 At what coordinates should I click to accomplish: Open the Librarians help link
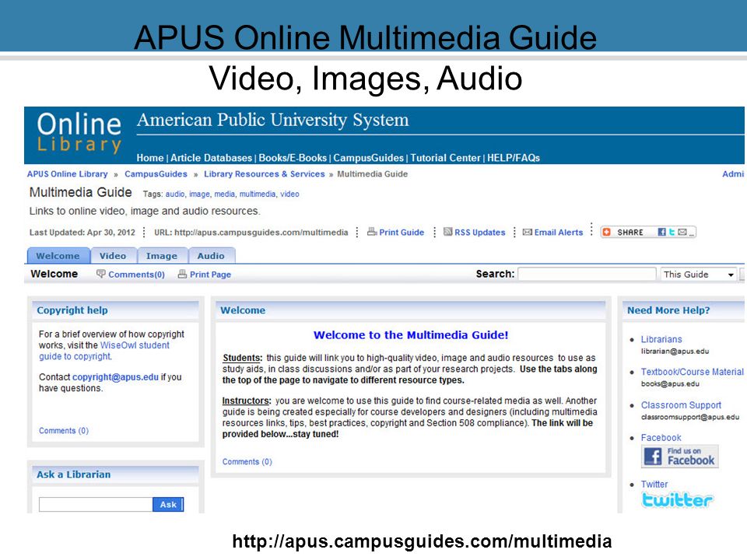(x=661, y=339)
